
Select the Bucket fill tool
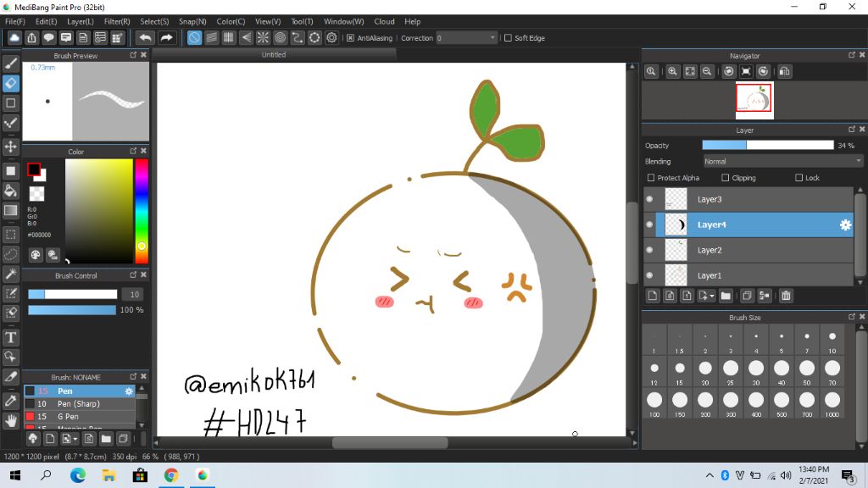(x=11, y=191)
